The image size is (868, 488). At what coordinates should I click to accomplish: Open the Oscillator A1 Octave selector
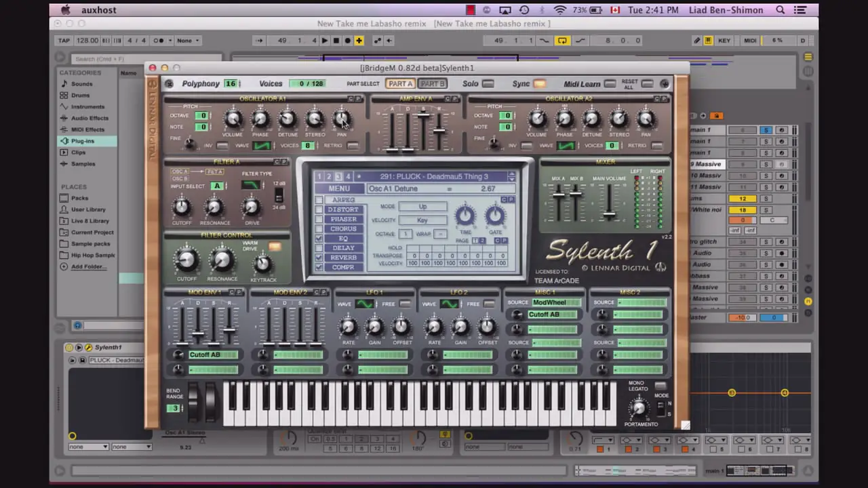point(201,116)
